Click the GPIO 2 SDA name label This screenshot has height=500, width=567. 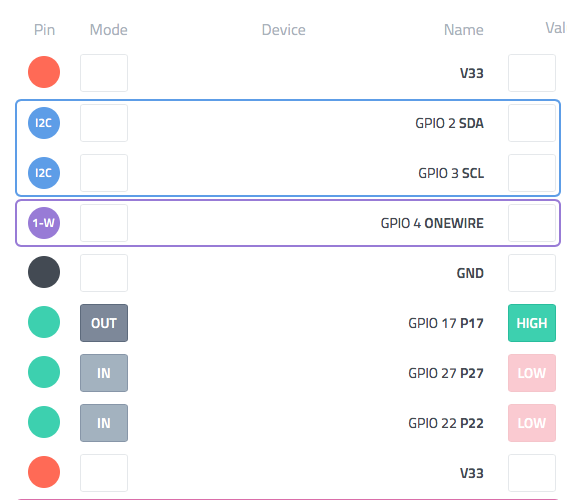449,123
